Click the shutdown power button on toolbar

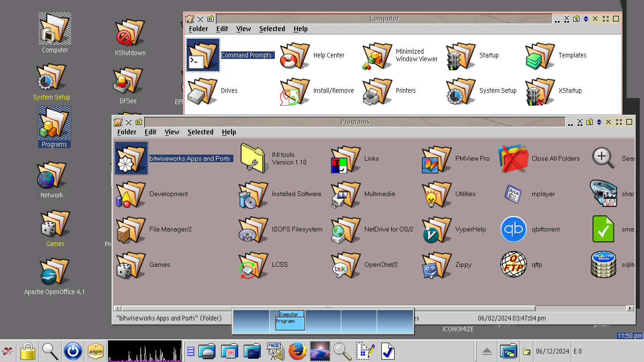click(x=73, y=351)
